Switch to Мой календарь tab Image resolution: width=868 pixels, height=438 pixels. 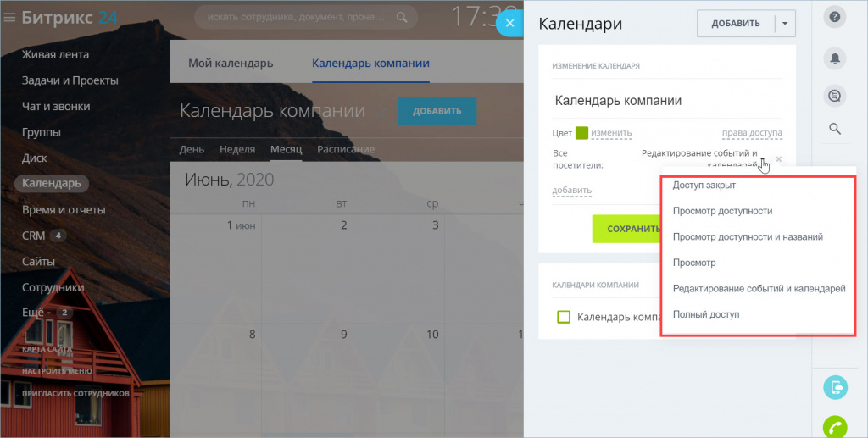click(x=231, y=63)
